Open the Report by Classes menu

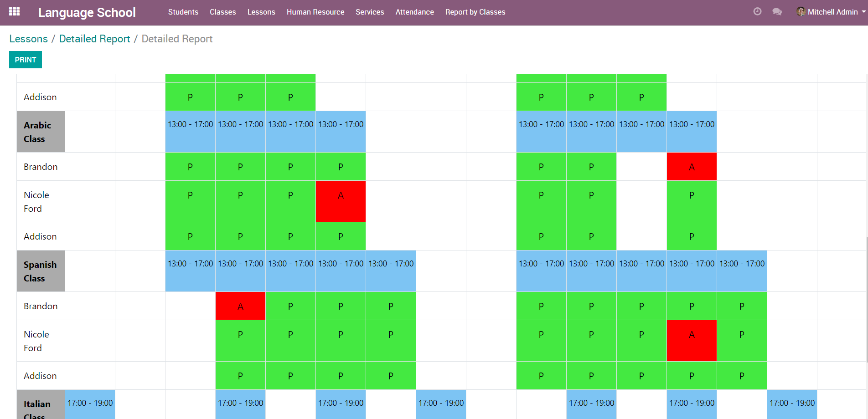475,12
